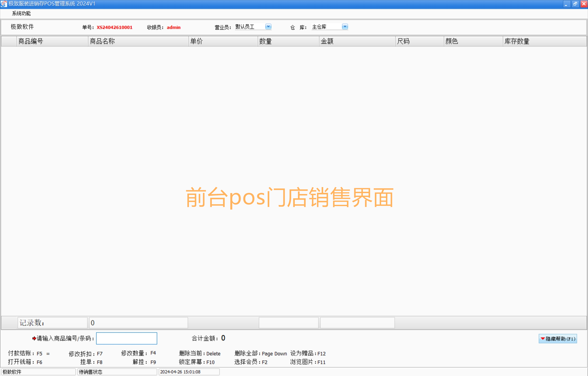Click the 删除当前: Delete hint
The height and width of the screenshot is (376, 588).
pyautogui.click(x=200, y=353)
